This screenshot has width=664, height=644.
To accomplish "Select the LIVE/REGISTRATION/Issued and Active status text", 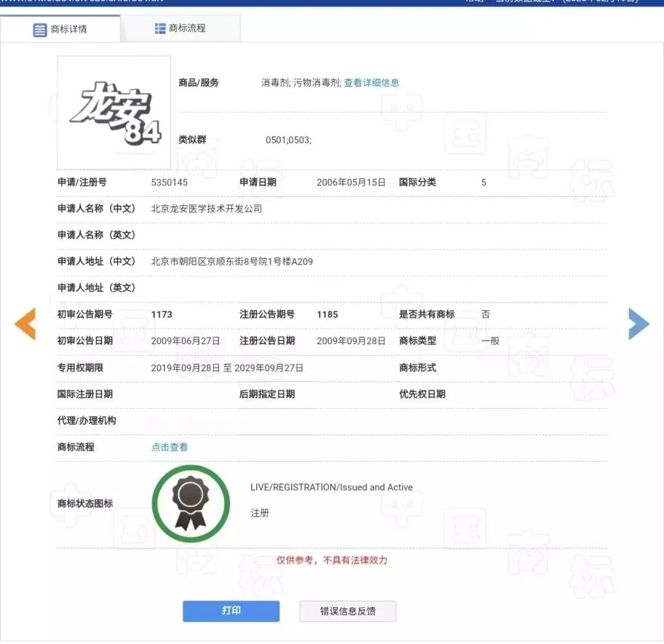I will [x=331, y=487].
